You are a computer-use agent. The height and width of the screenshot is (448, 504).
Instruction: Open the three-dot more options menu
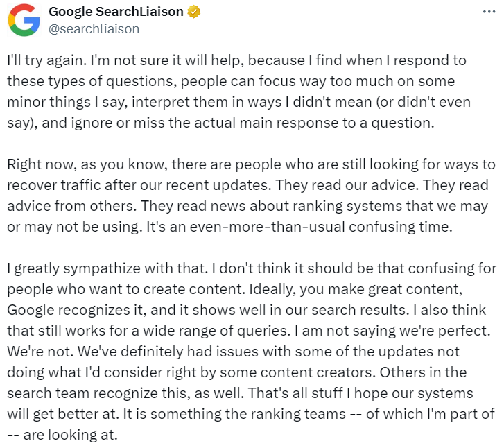[489, 12]
